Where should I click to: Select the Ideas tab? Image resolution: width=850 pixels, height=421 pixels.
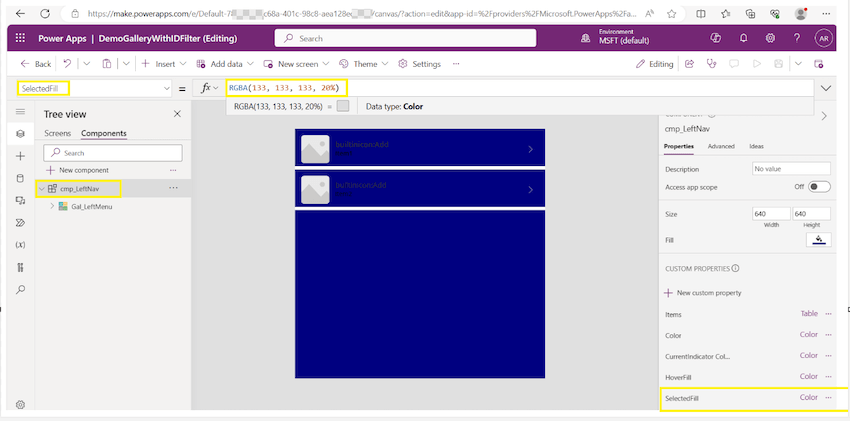[x=757, y=146]
